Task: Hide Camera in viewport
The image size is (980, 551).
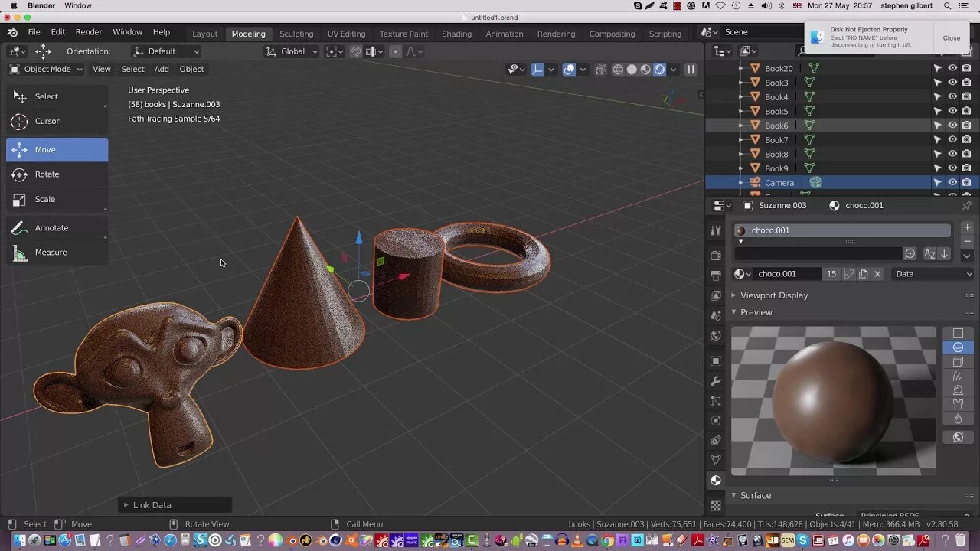Action: tap(952, 182)
